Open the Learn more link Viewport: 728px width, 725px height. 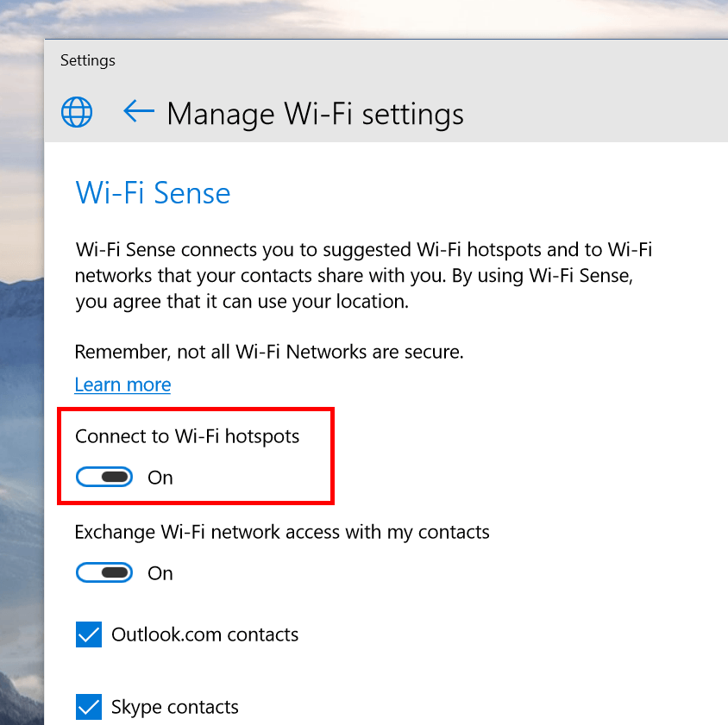tap(122, 384)
